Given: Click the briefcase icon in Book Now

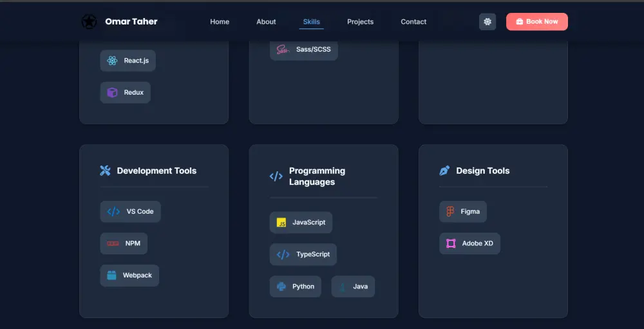Looking at the screenshot, I should point(520,22).
